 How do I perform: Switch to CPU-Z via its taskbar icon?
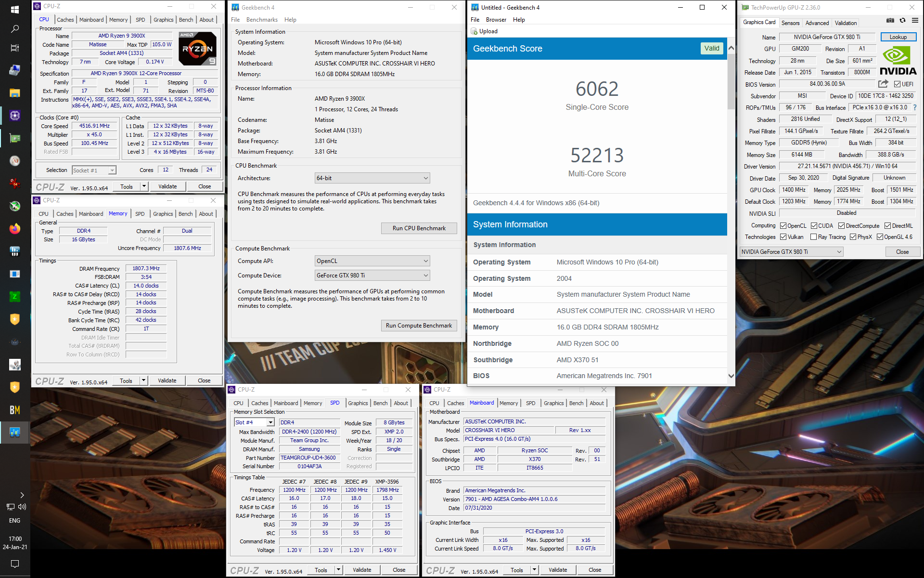click(x=15, y=116)
